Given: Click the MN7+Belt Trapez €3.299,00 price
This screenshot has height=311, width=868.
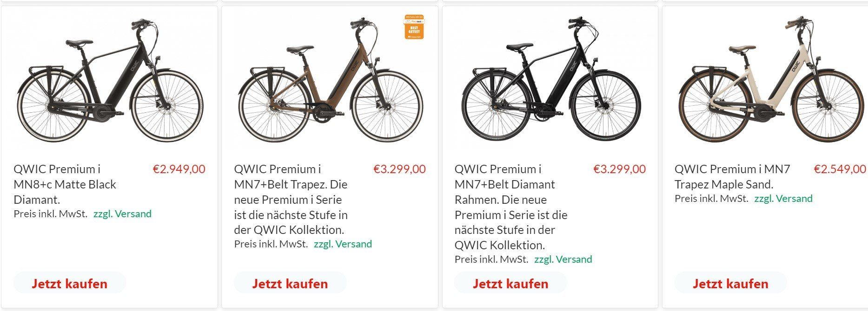Looking at the screenshot, I should [399, 169].
